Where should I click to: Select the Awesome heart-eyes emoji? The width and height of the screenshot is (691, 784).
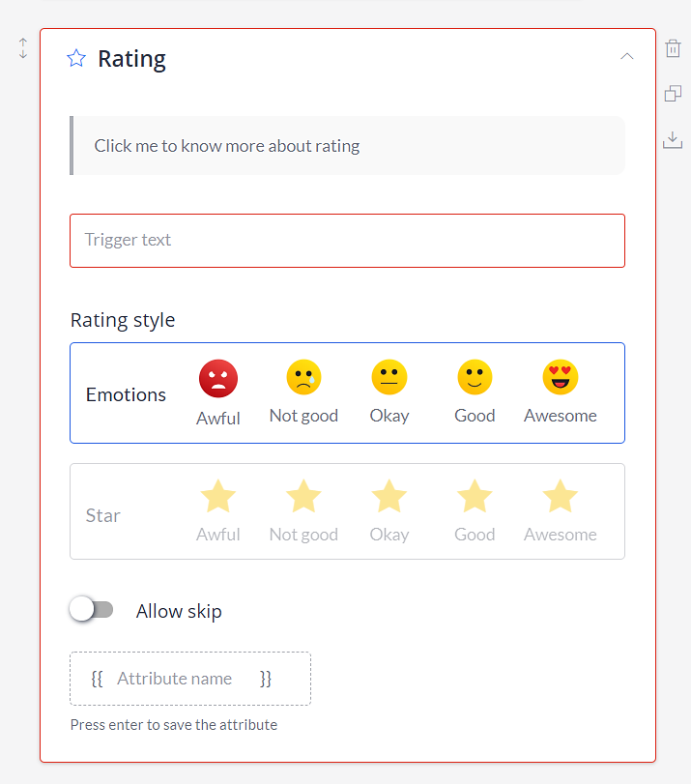point(560,377)
